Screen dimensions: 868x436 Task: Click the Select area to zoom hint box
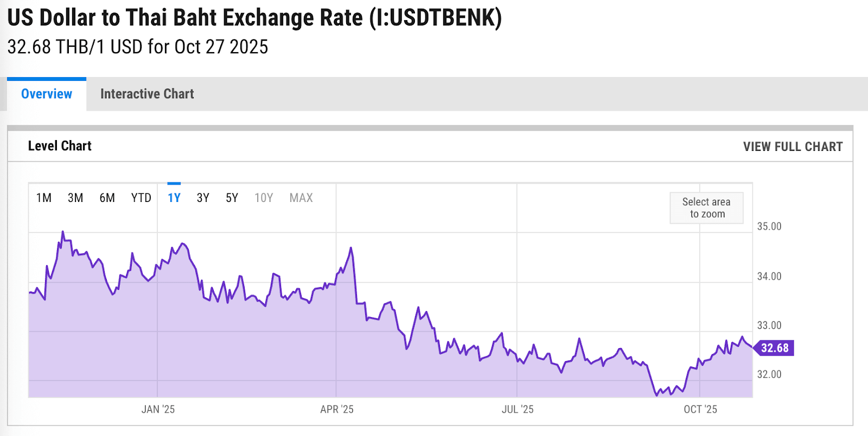tap(706, 208)
